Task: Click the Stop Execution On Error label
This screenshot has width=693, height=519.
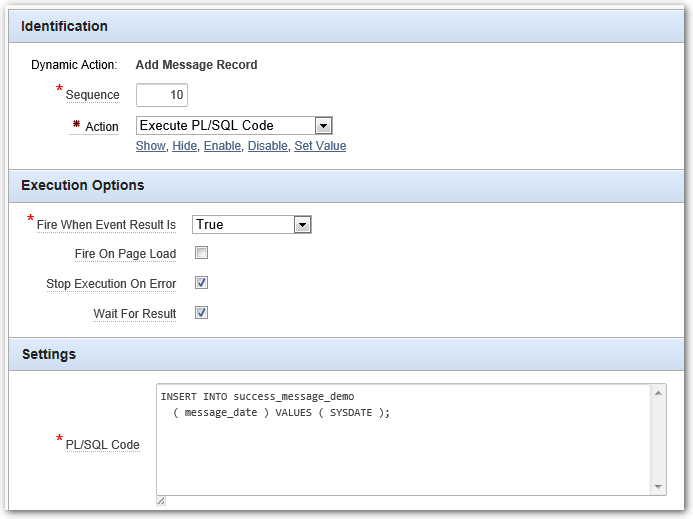Action: 111,284
